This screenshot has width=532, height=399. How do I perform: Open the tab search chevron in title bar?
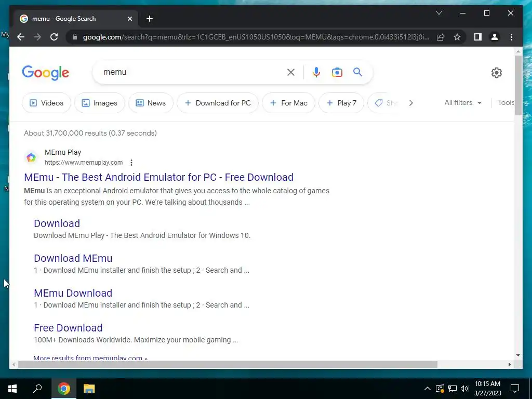[438, 13]
